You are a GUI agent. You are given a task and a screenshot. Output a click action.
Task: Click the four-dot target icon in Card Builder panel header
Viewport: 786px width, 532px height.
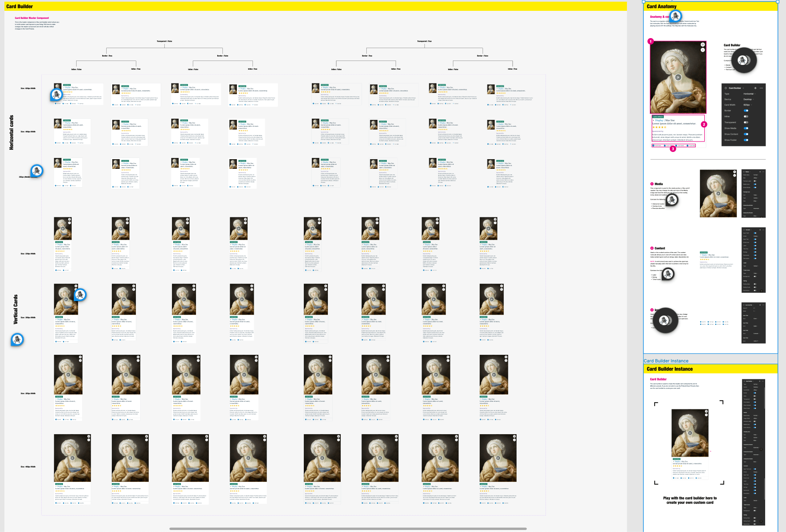755,88
